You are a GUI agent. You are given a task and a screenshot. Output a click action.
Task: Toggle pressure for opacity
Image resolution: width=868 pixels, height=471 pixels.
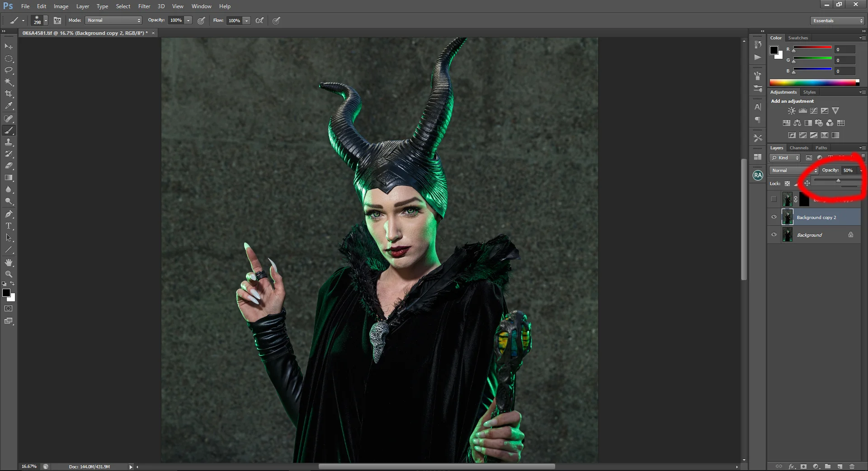point(202,20)
